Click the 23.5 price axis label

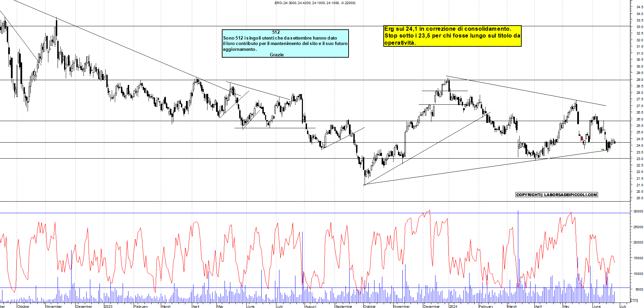point(640,152)
